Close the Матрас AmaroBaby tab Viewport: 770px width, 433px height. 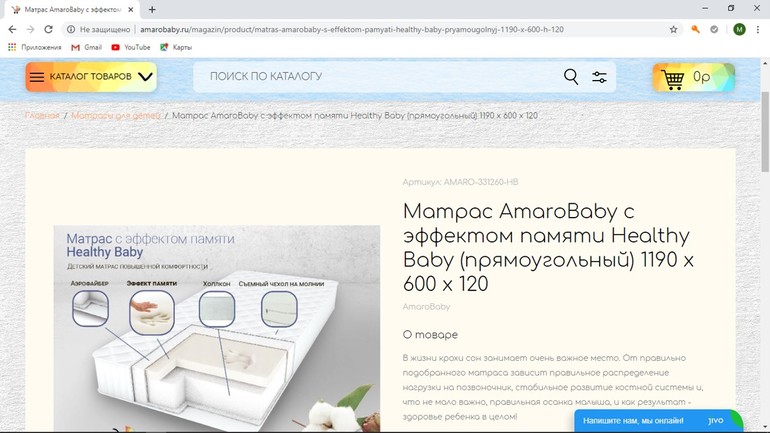[x=131, y=9]
